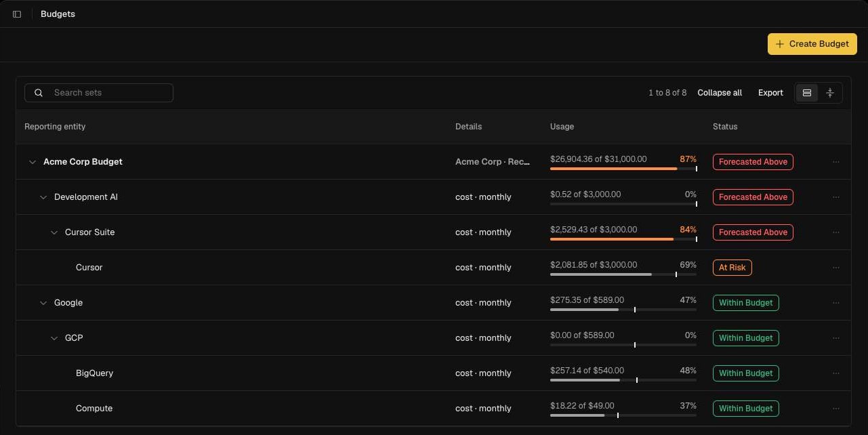Select the GCP entry
Viewport: 868px width, 435px height.
point(74,338)
